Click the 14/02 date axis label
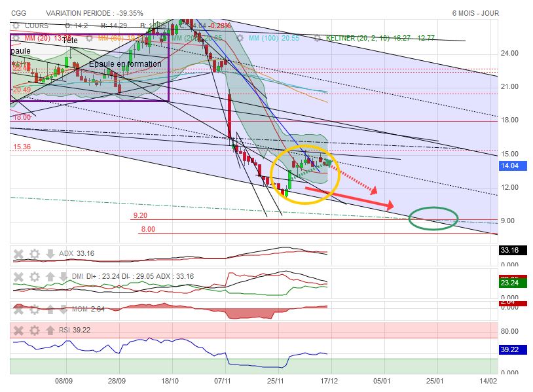Image resolution: width=533 pixels, height=392 pixels. (x=488, y=381)
